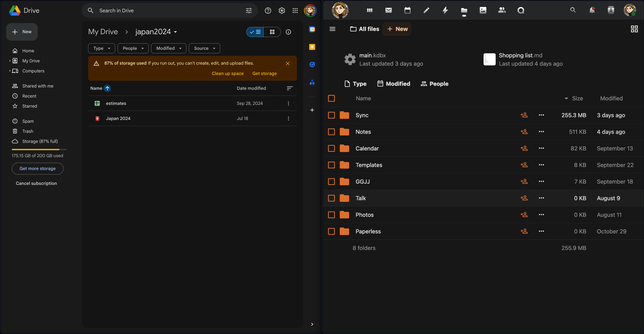Image resolution: width=644 pixels, height=334 pixels.
Task: Click the Get more storage button
Action: tap(38, 169)
